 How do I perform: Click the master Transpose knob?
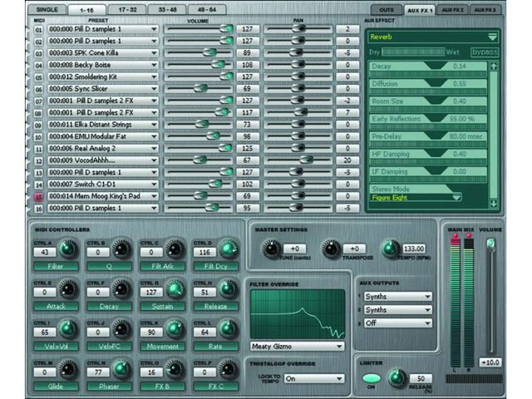pos(331,249)
